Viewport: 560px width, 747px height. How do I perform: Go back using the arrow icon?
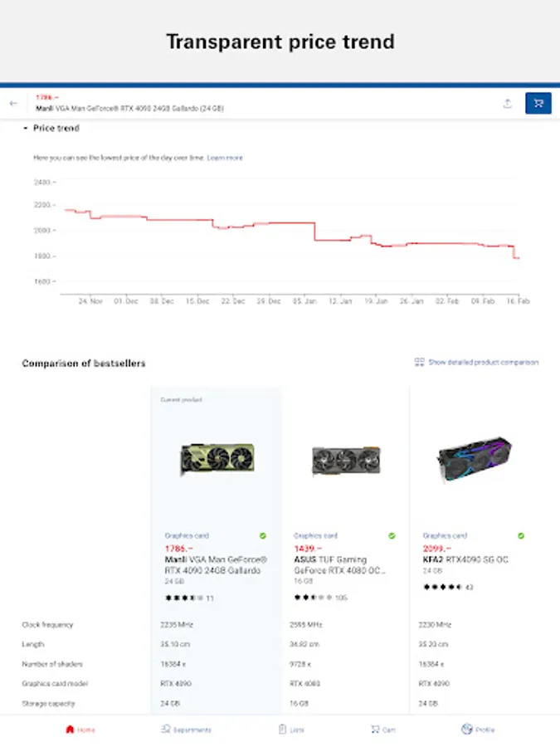13,103
